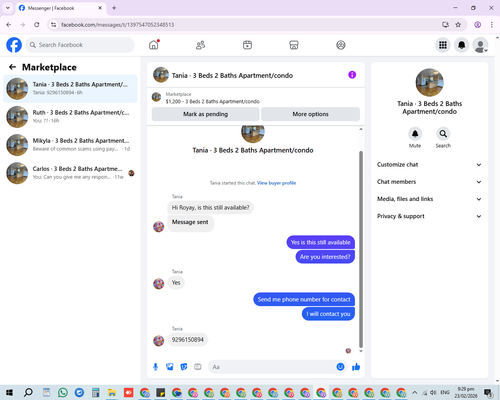Expand Media, files and links section

pos(429,199)
